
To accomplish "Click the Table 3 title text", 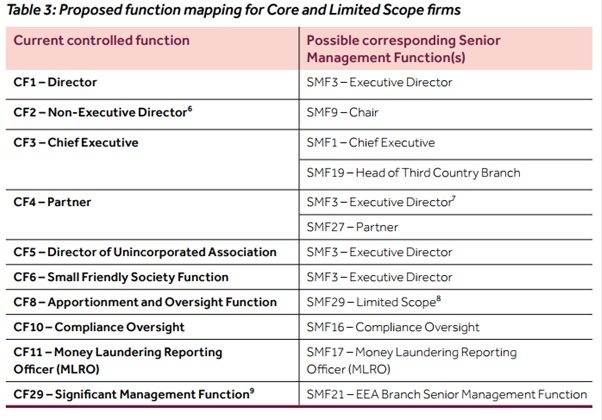I will tap(232, 10).
